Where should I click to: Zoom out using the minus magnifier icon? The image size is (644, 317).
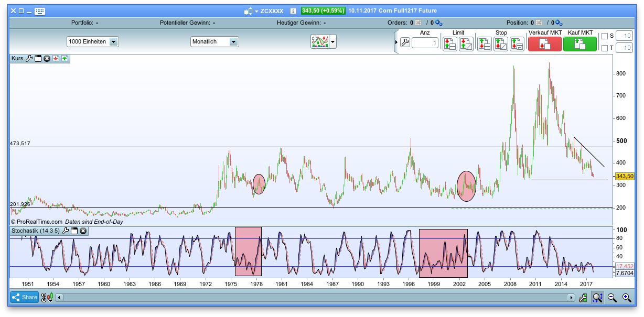pyautogui.click(x=612, y=297)
